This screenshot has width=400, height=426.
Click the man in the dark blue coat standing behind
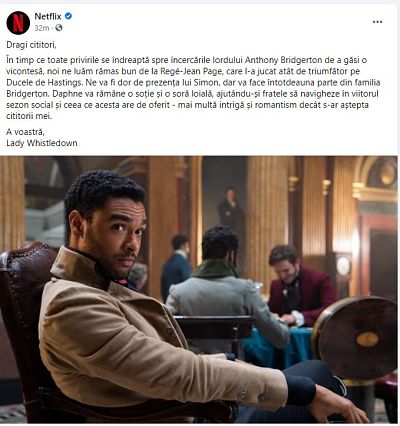coord(177,267)
